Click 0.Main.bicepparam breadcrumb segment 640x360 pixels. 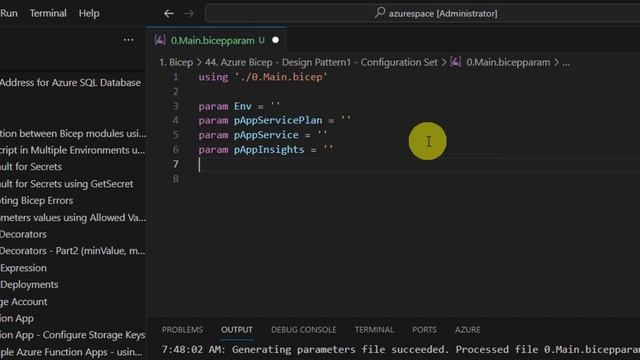[508, 62]
